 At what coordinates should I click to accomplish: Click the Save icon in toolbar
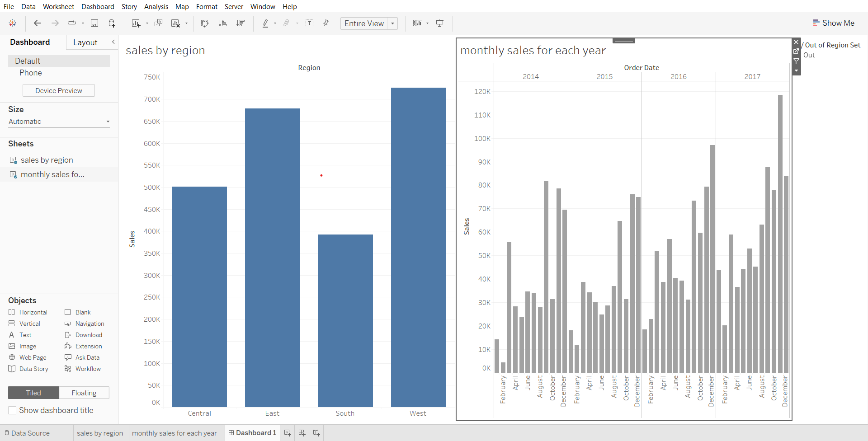[94, 23]
